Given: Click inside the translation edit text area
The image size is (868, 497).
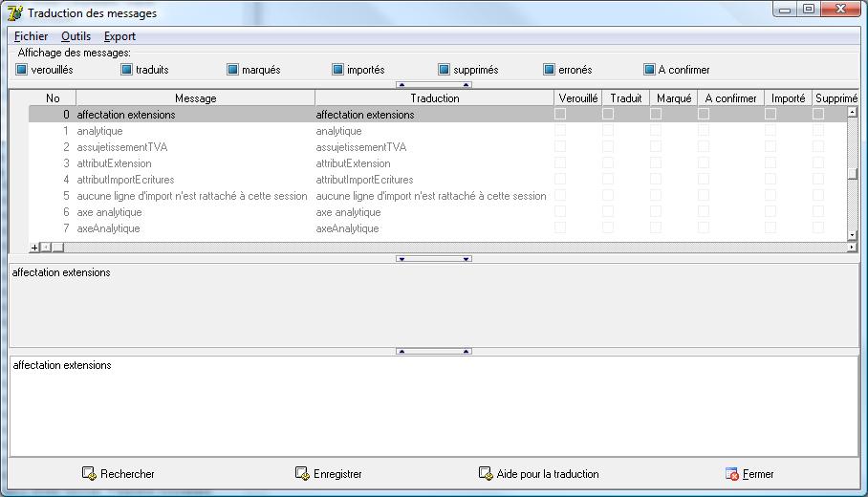Looking at the screenshot, I should coord(433,406).
